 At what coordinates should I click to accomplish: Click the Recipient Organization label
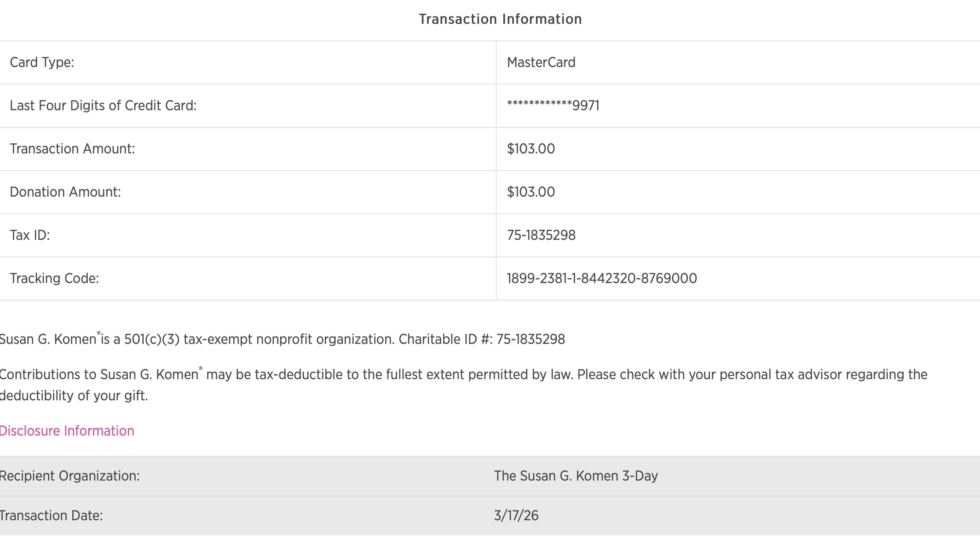click(70, 476)
